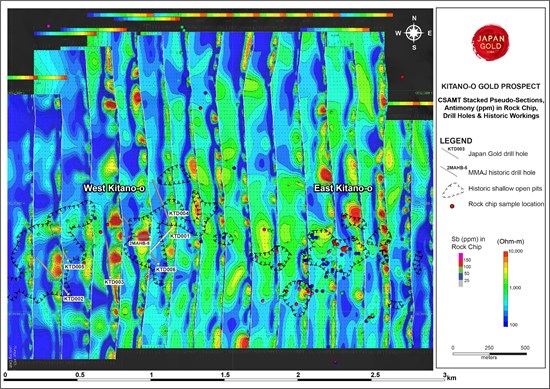Screen dimensions: 550x389
Task: Click the West Kitano-o map label
Action: pos(114,188)
